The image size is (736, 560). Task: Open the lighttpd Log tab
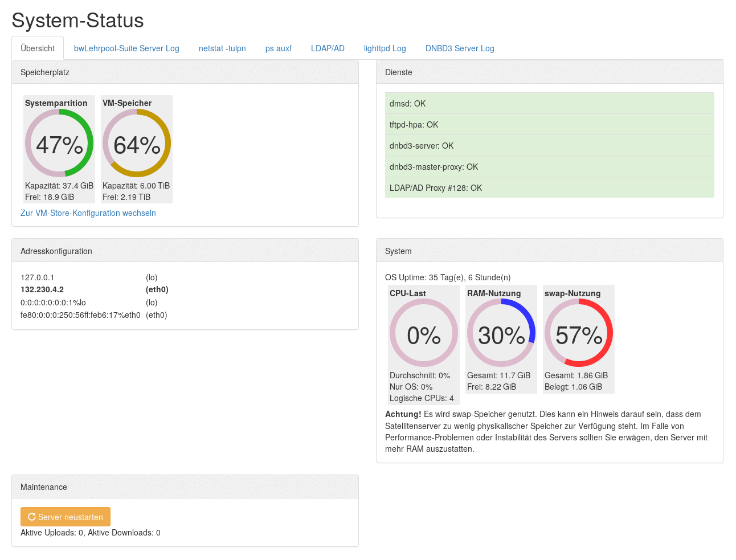[x=385, y=48]
